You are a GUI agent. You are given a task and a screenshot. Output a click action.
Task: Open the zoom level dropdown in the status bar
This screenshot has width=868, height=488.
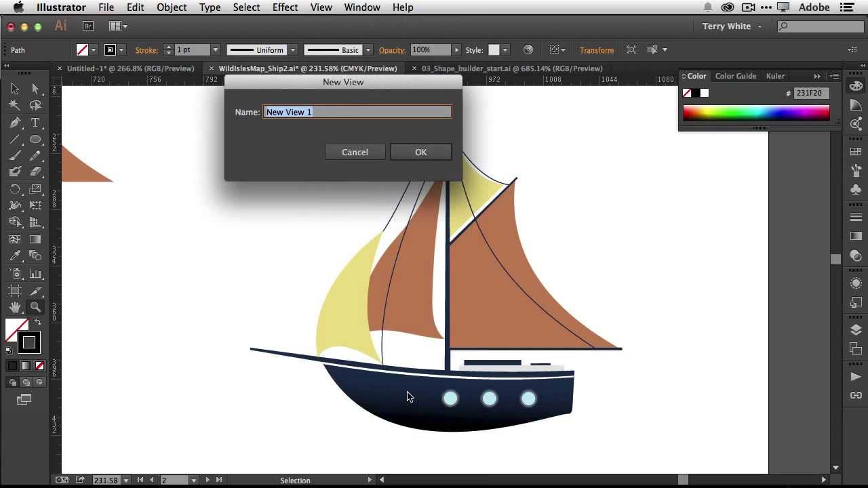coord(125,480)
